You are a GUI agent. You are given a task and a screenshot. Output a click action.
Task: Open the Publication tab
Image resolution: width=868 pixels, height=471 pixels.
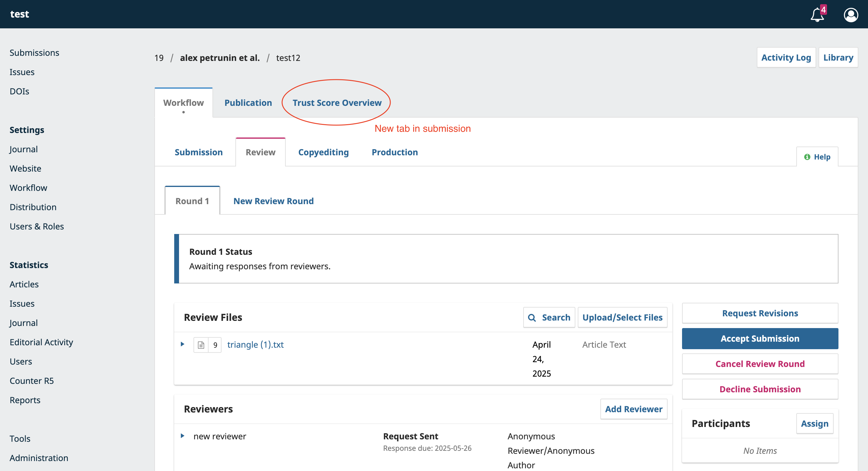[x=248, y=103]
